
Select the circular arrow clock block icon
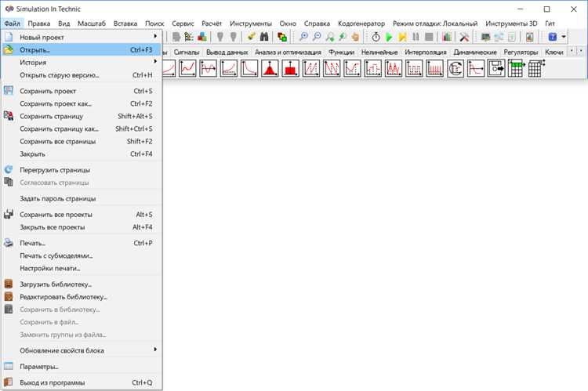456,69
